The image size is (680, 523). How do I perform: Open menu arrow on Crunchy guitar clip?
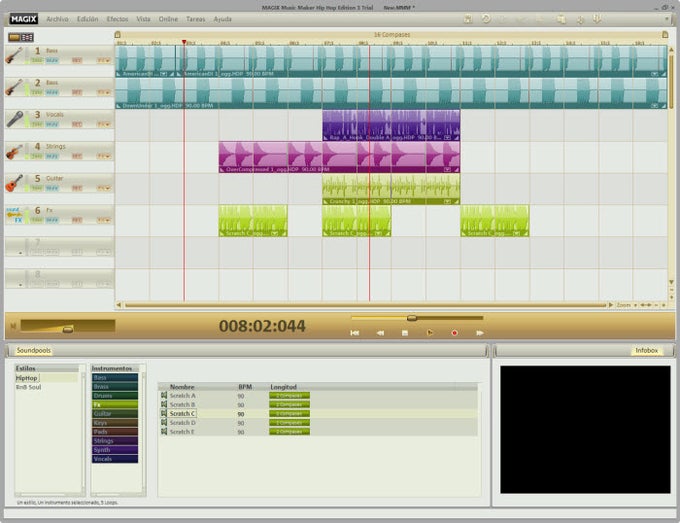pyautogui.click(x=447, y=202)
